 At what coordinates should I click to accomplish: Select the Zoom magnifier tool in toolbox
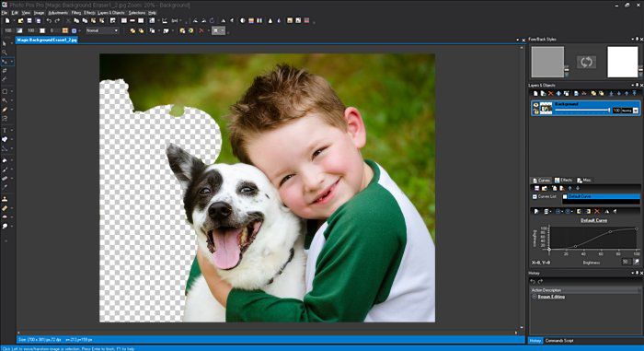coord(5,53)
